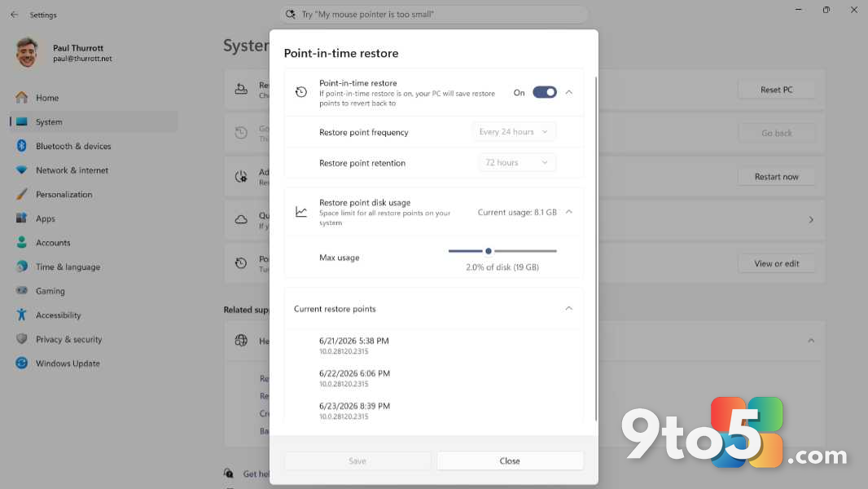The height and width of the screenshot is (489, 868).
Task: Click the Restart now button
Action: [777, 177]
